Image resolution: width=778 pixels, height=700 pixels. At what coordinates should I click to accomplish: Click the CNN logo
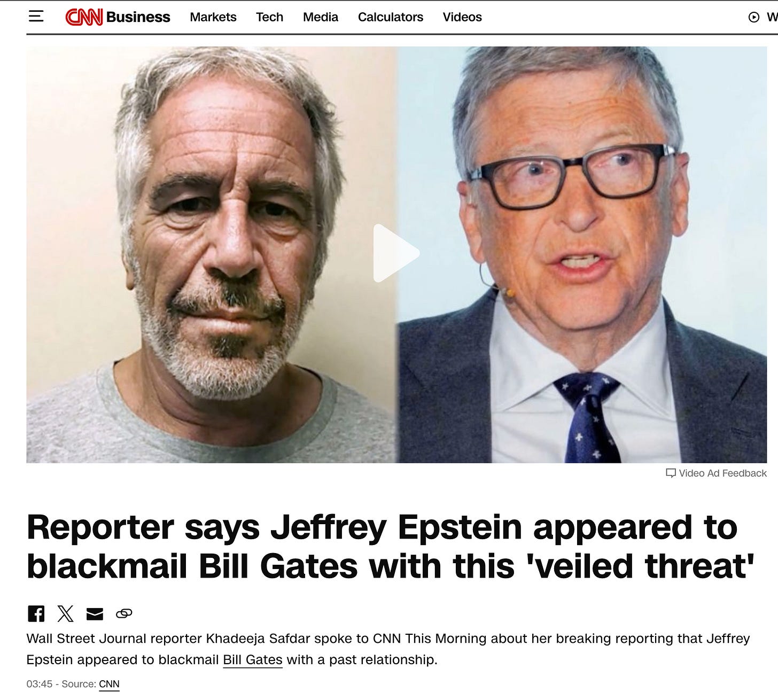click(84, 17)
